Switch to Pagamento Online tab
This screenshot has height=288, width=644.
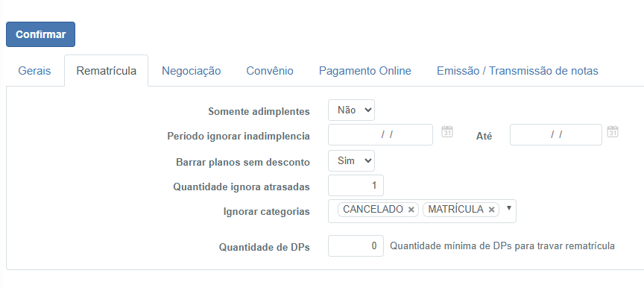click(365, 71)
